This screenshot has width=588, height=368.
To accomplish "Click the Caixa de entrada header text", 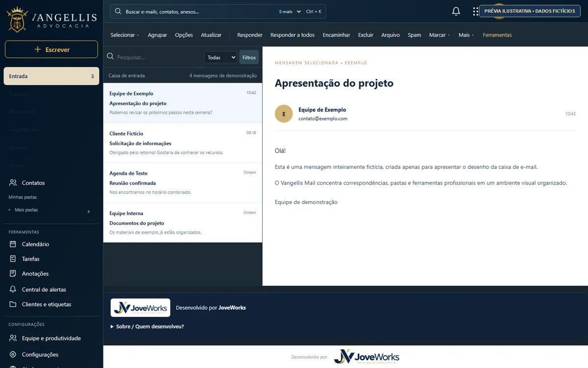I will pyautogui.click(x=126, y=76).
